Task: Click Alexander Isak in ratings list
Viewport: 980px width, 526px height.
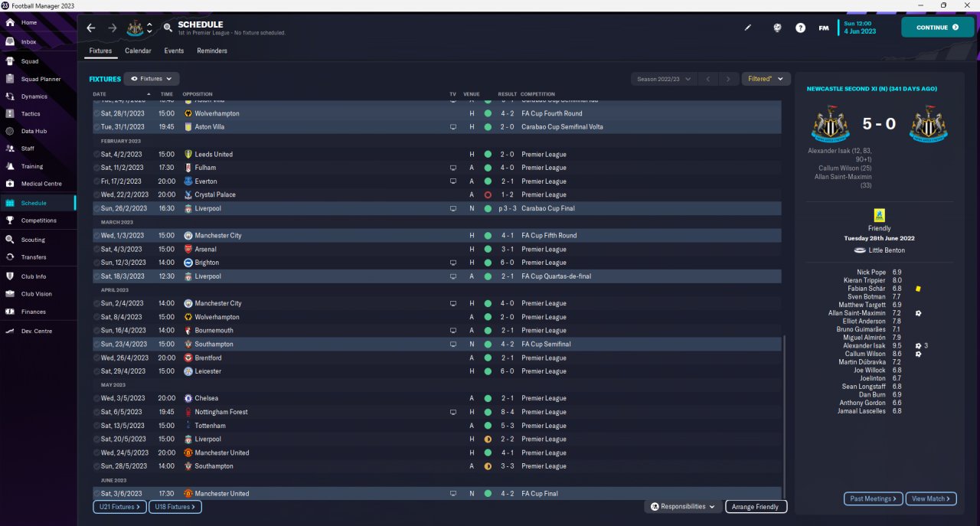Action: tap(864, 346)
